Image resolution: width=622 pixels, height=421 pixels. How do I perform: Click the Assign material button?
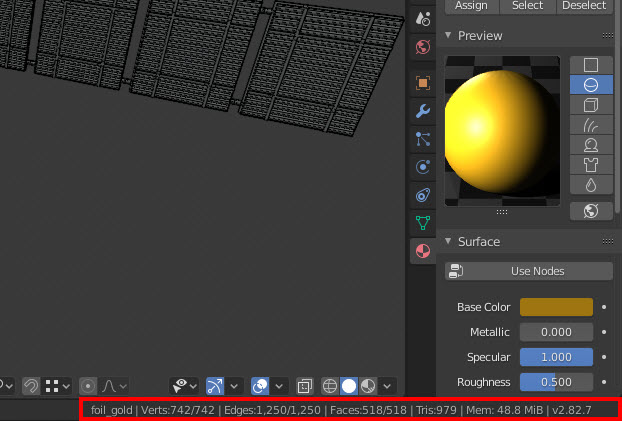point(471,6)
